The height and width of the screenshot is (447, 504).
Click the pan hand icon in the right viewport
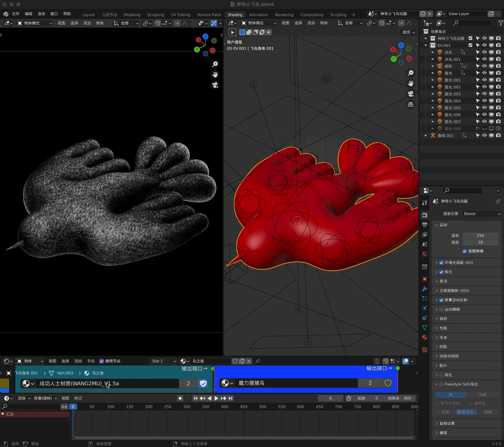(410, 84)
